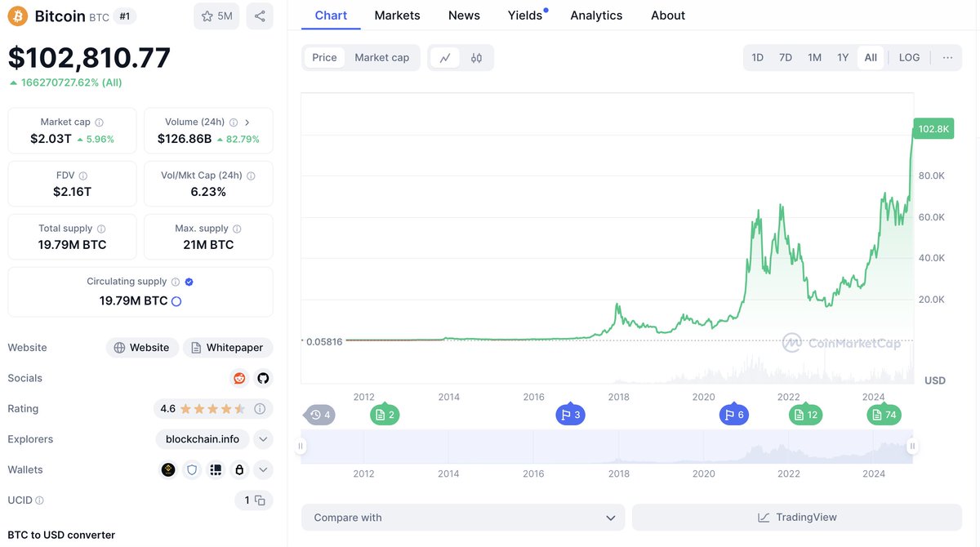Open the Reddit social link
The height and width of the screenshot is (547, 980).
tap(239, 378)
